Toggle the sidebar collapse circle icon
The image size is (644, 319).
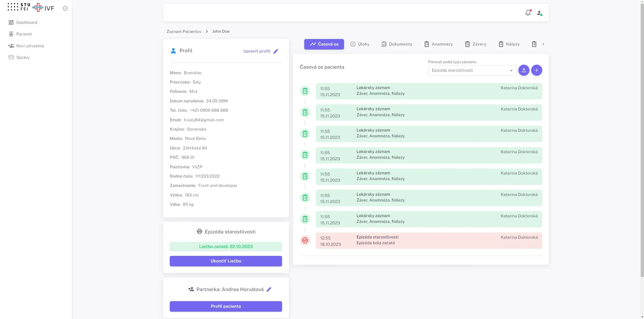click(65, 8)
